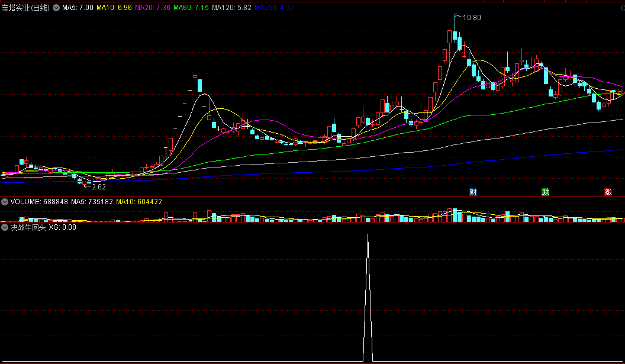This screenshot has height=364, width=625.
Task: Click the 10.80 high price marker
Action: click(472, 18)
